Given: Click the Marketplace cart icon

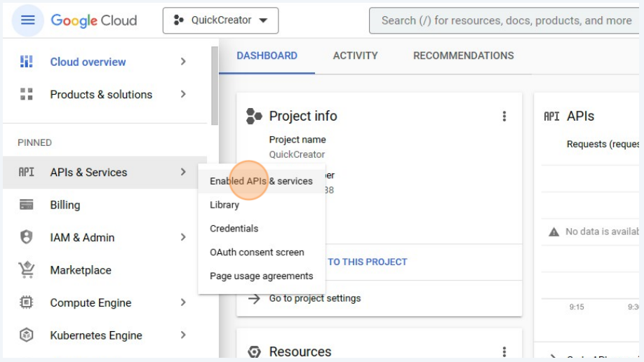Looking at the screenshot, I should tap(26, 269).
